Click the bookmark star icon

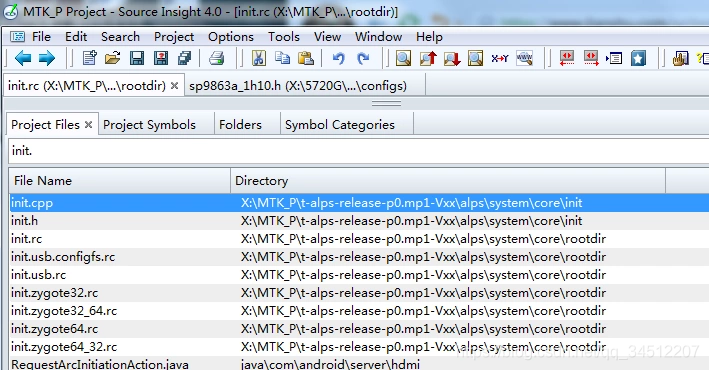638,58
